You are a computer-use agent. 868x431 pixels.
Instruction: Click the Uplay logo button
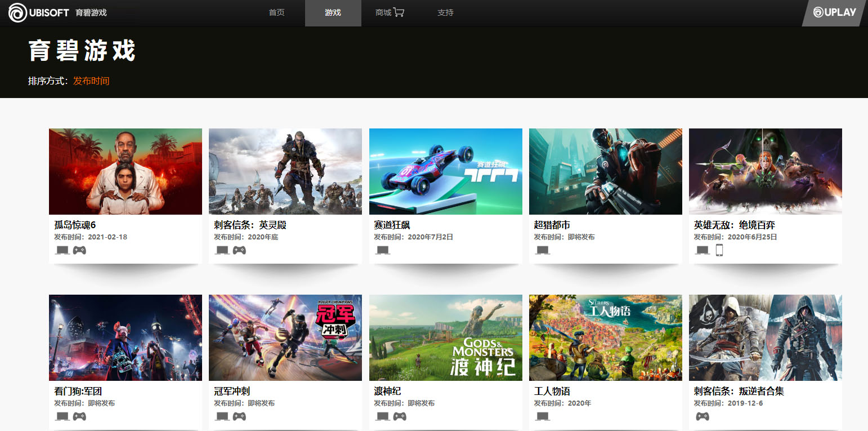[x=834, y=13]
